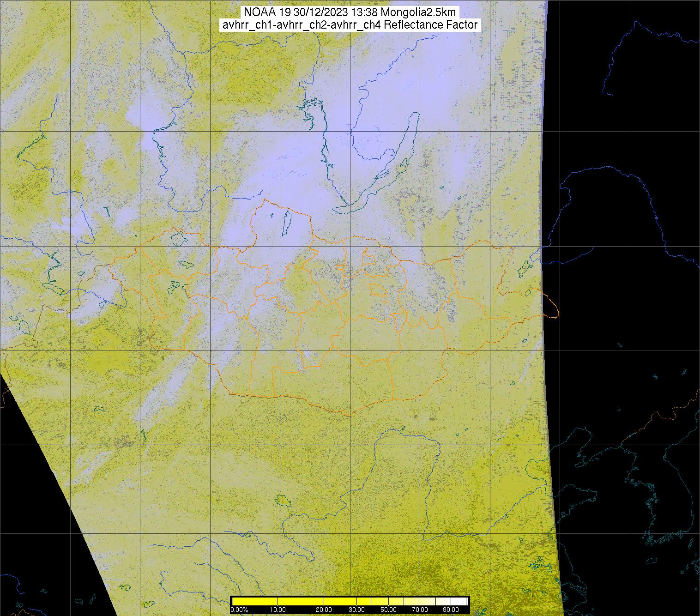
Task: Pick the colorbar segment between 0.00% and 10.00
Action: (x=255, y=601)
